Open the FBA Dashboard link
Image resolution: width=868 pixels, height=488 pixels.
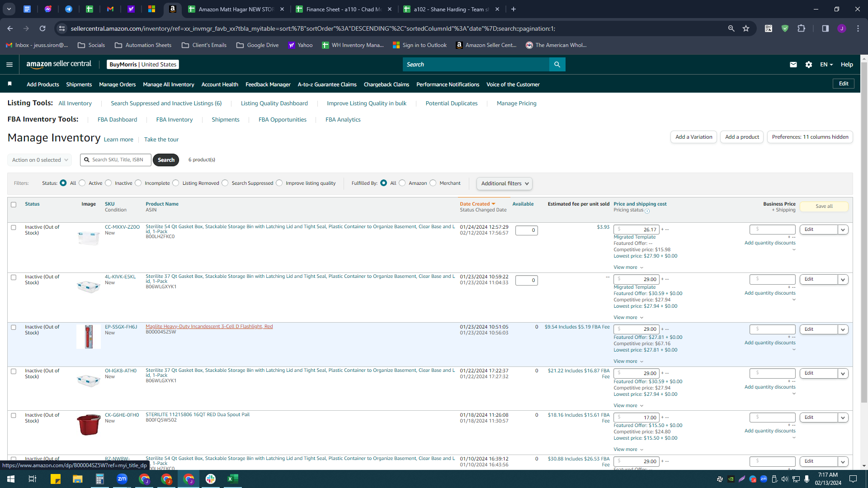point(118,120)
